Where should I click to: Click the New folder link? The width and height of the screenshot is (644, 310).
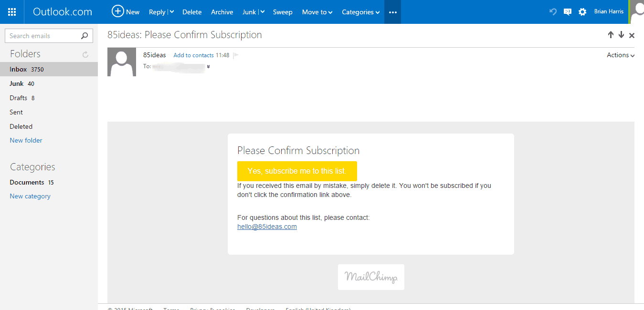26,140
